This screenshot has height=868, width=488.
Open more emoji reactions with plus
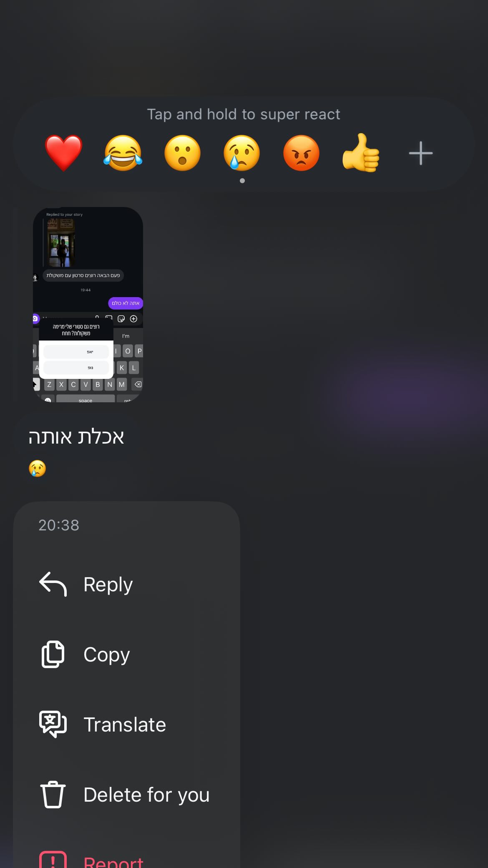[420, 153]
